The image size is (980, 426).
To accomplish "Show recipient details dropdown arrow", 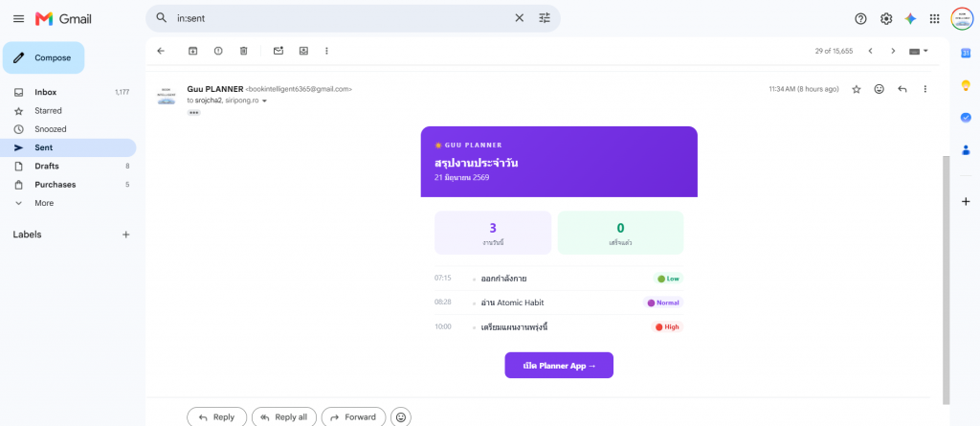I will (x=264, y=101).
